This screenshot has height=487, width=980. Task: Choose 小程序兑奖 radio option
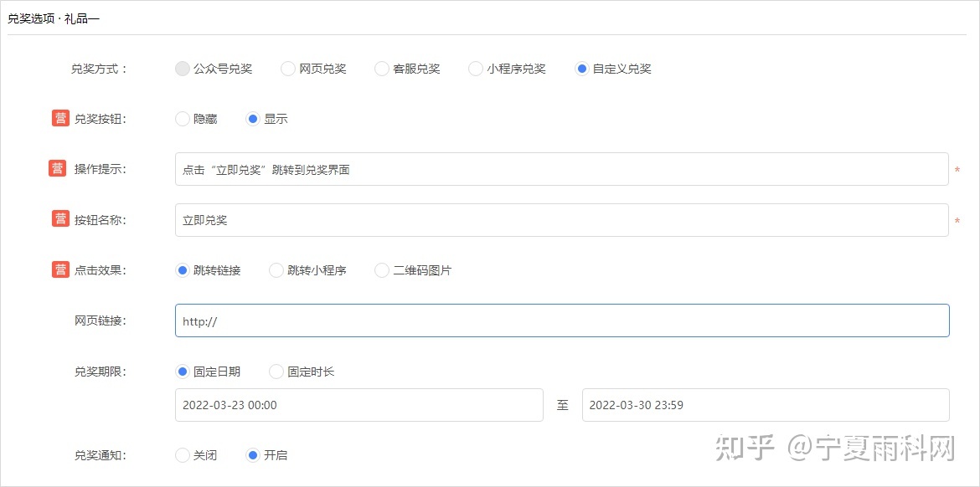click(x=476, y=69)
